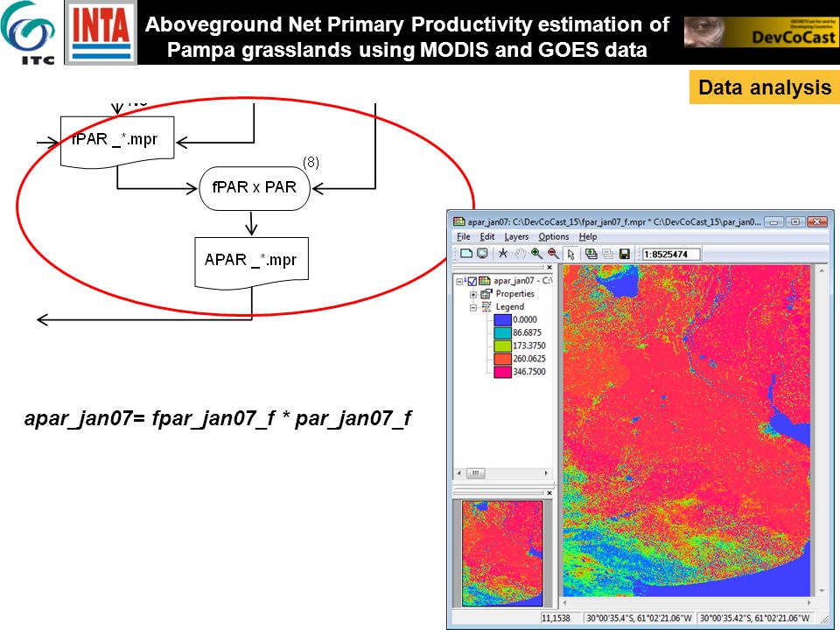Click the map window title bar icon
The width and height of the screenshot is (840, 630).
coord(459,221)
